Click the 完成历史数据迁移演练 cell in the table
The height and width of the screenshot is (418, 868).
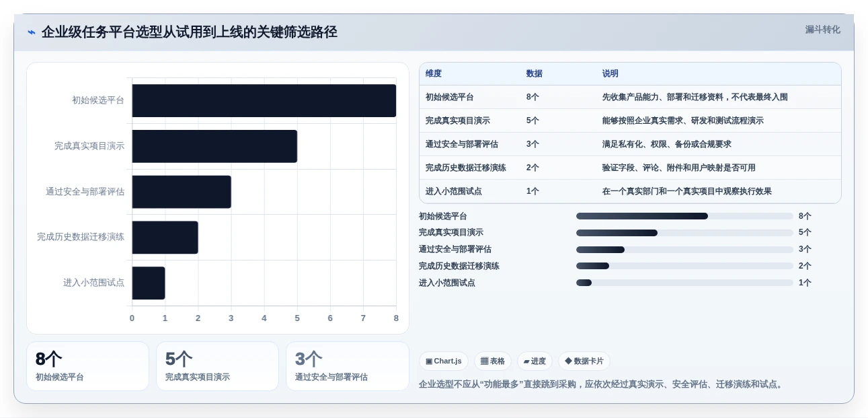(x=466, y=168)
